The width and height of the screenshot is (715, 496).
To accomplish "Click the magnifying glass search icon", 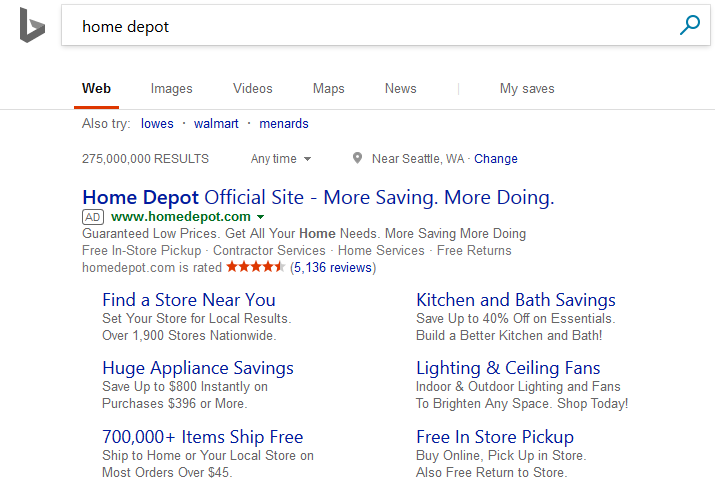I will (690, 26).
